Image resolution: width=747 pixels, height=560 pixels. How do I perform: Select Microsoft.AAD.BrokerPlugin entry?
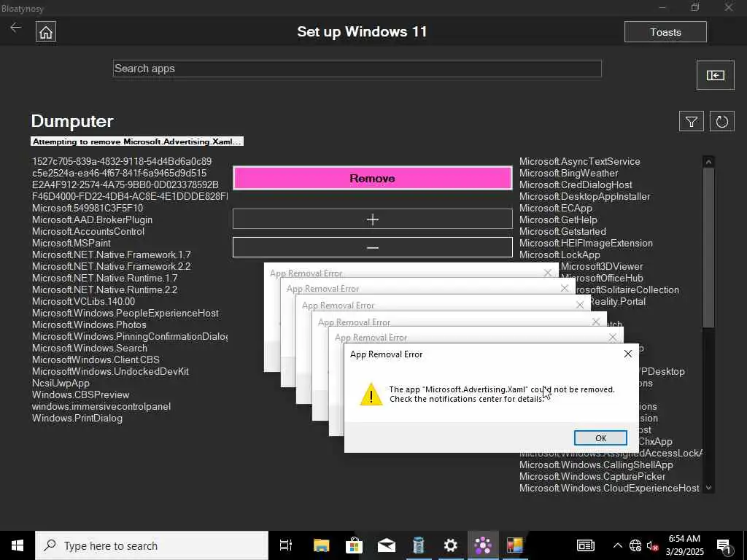(x=92, y=220)
